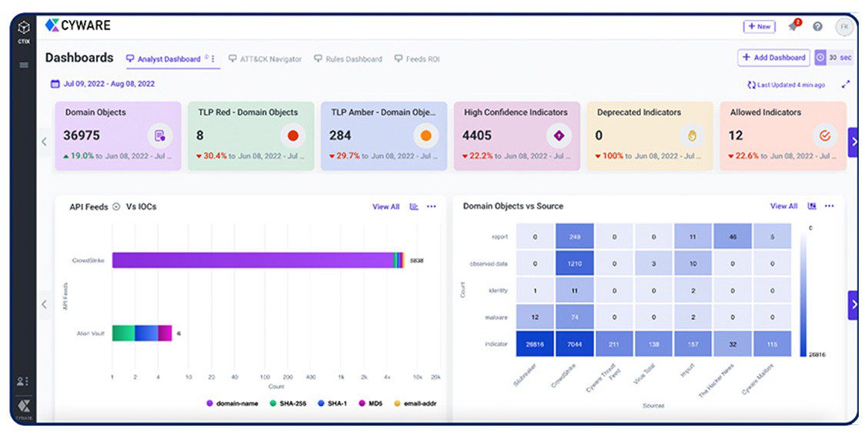Click heatmap cell 26816 for indicator
Viewport: 868px width, 432px height.
click(535, 344)
